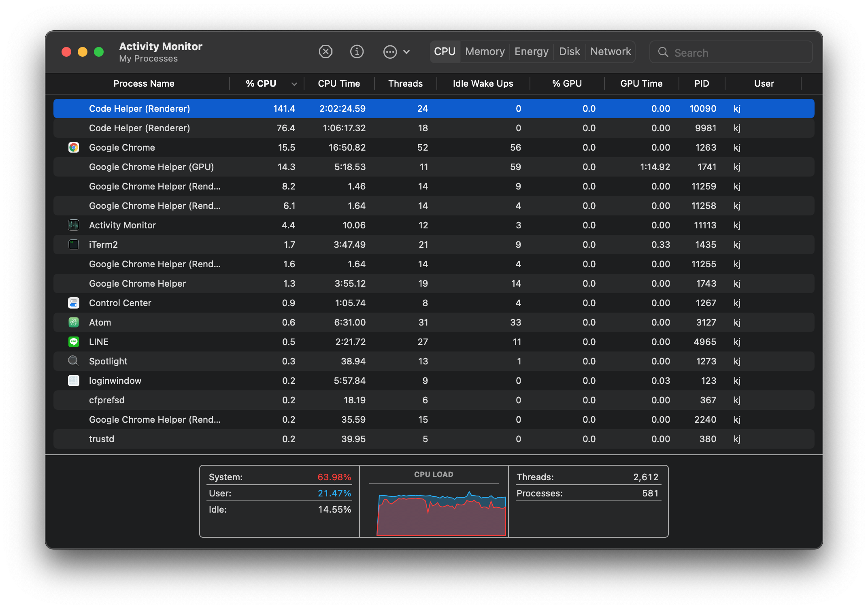Click the iTerm2 app icon
Viewport: 868px width, 609px height.
point(74,245)
